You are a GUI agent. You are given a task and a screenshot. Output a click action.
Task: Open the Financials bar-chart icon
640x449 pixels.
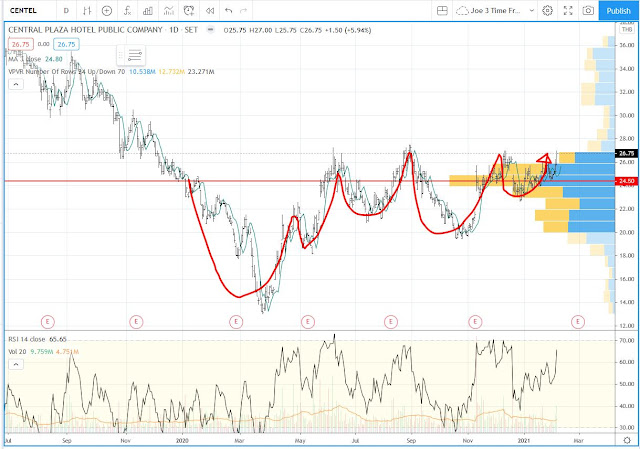(148, 11)
